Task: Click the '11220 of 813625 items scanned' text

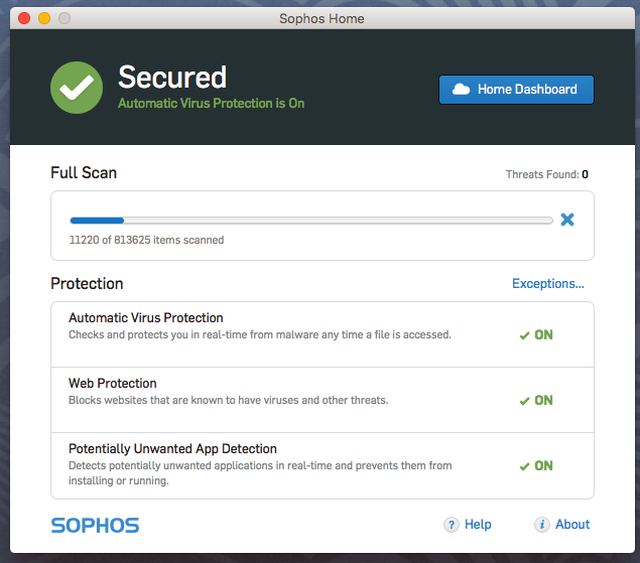Action: pyautogui.click(x=147, y=240)
